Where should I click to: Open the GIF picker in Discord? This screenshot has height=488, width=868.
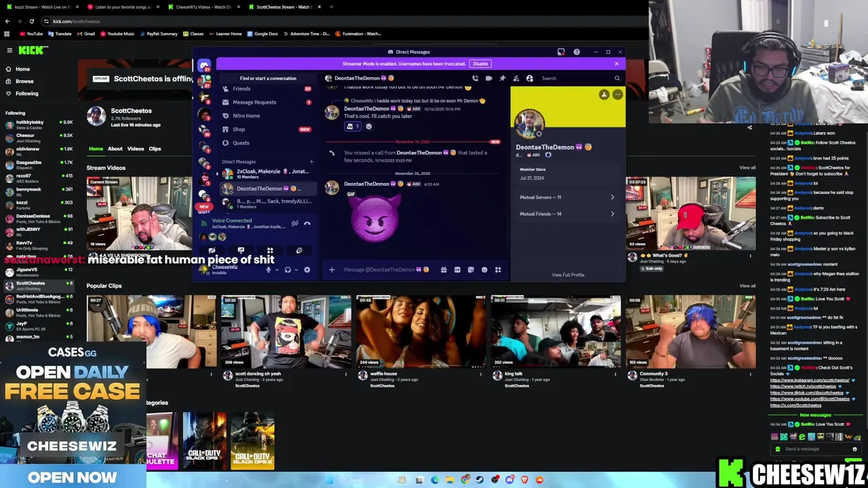click(457, 270)
